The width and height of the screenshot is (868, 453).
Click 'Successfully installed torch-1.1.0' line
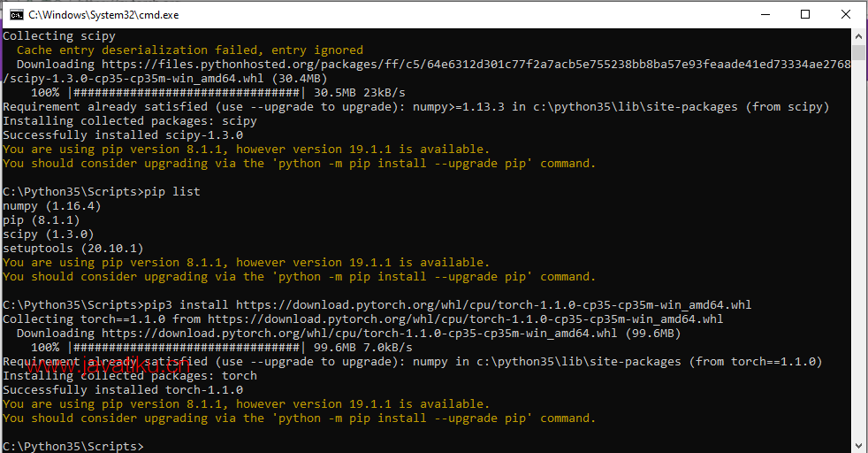(123, 390)
